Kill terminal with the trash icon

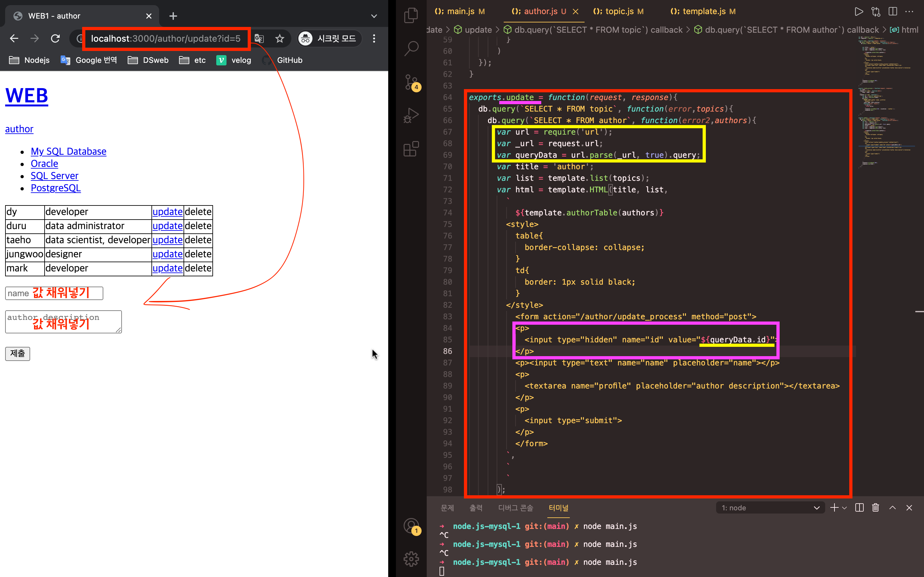(x=876, y=507)
